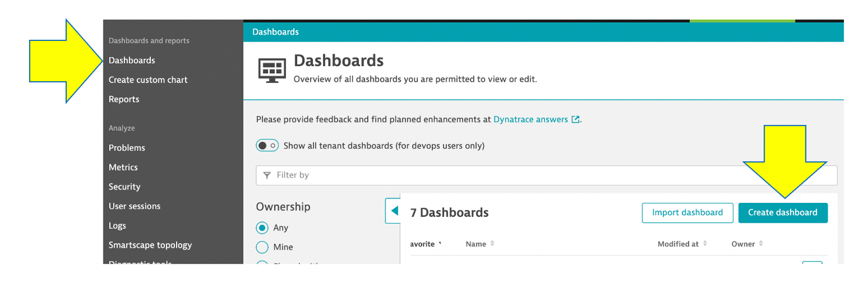Open Dashboards in the sidebar menu
This screenshot has width=868, height=297.
(132, 60)
